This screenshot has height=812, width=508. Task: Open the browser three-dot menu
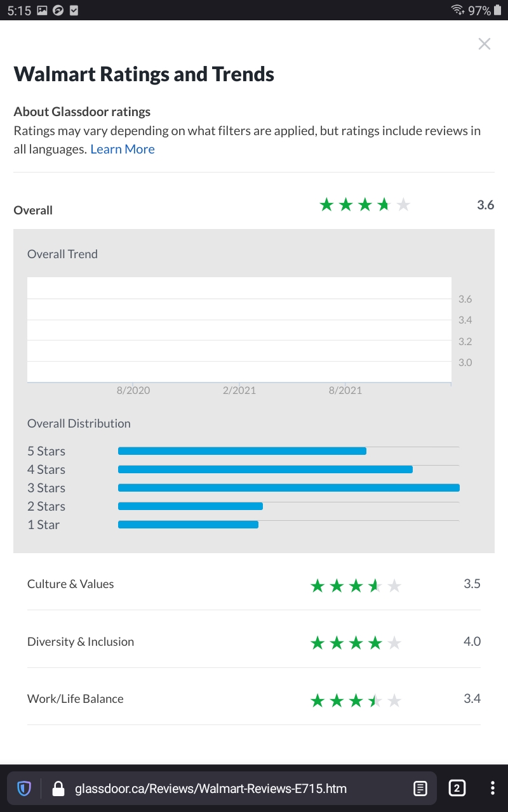coord(493,789)
